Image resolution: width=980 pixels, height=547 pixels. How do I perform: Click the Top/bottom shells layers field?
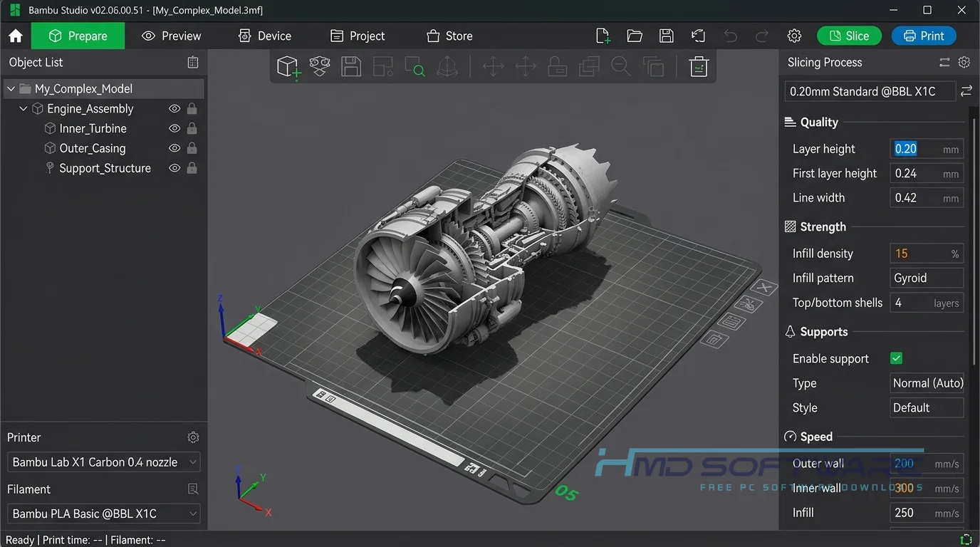(927, 303)
